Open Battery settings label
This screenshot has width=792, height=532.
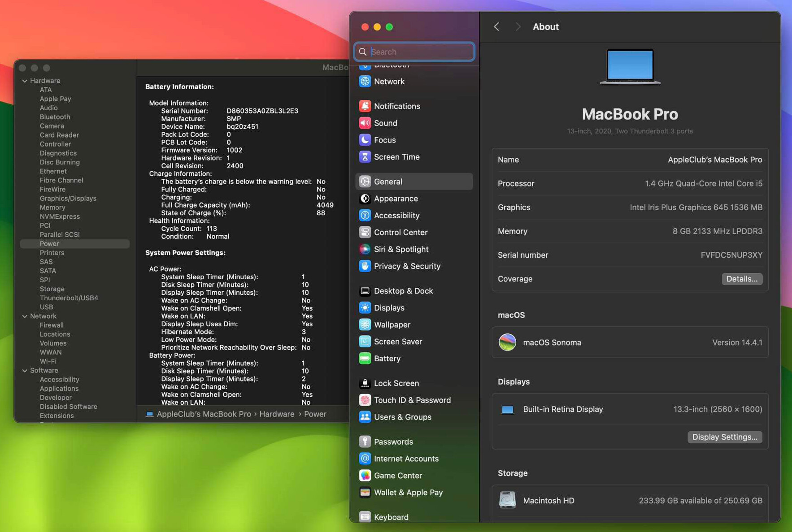click(387, 359)
